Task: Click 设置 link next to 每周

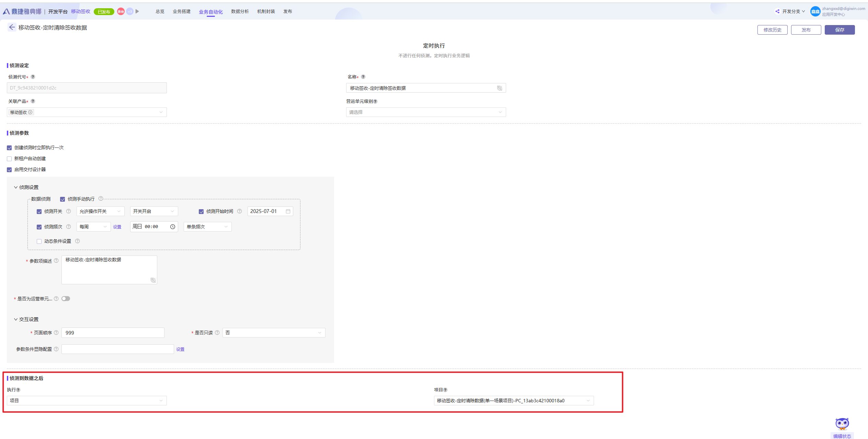Action: point(117,227)
